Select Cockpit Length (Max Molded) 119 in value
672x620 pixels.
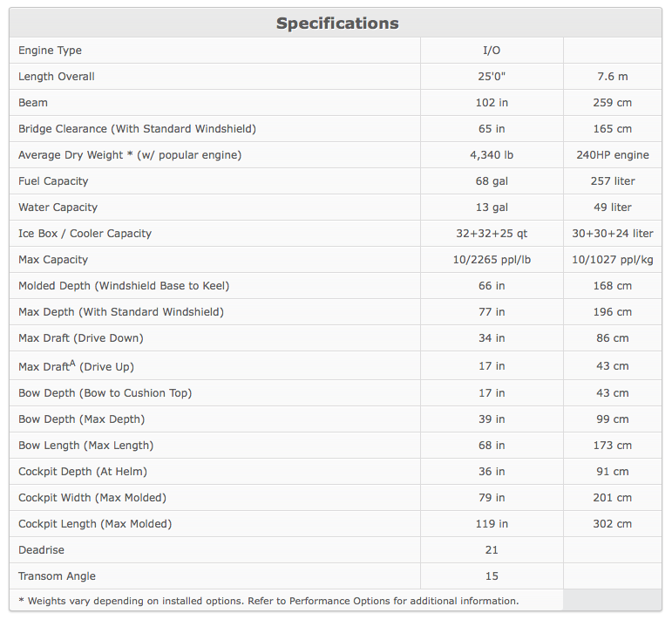492,523
